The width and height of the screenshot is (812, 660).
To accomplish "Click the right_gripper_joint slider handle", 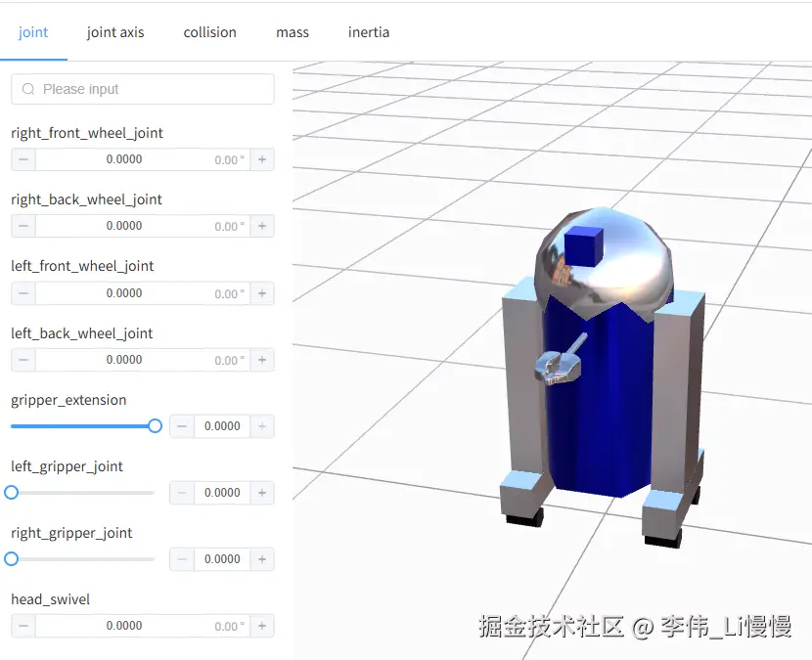I will 12,559.
